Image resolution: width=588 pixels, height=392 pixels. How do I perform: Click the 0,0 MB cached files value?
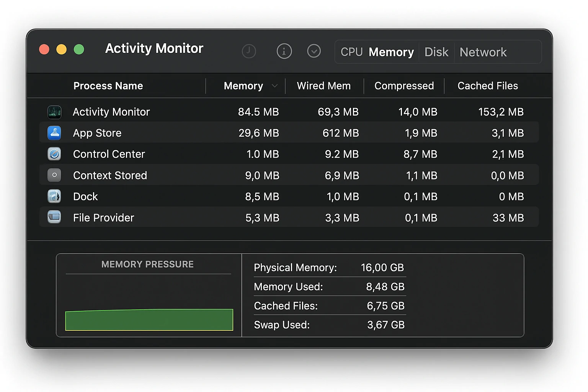click(508, 175)
